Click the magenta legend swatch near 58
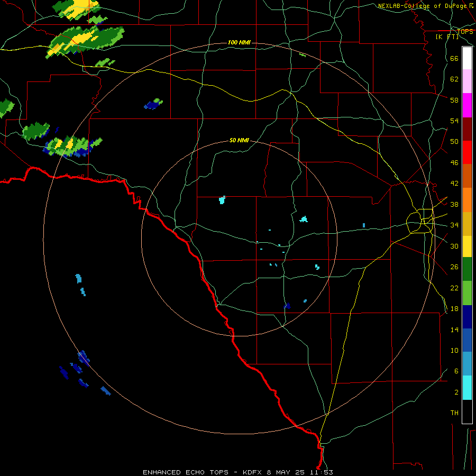Viewport: 476px width, 476px height. pyautogui.click(x=467, y=105)
